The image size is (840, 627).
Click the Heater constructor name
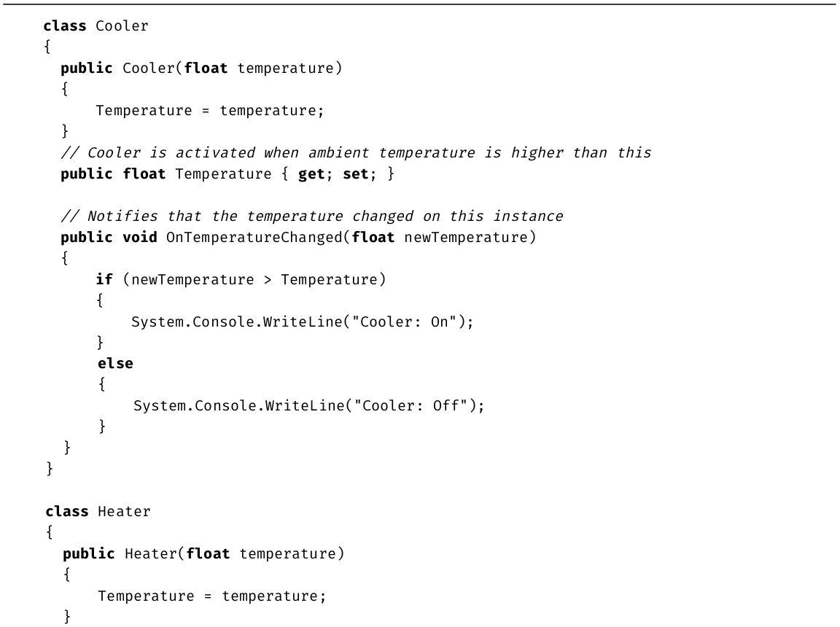(151, 554)
